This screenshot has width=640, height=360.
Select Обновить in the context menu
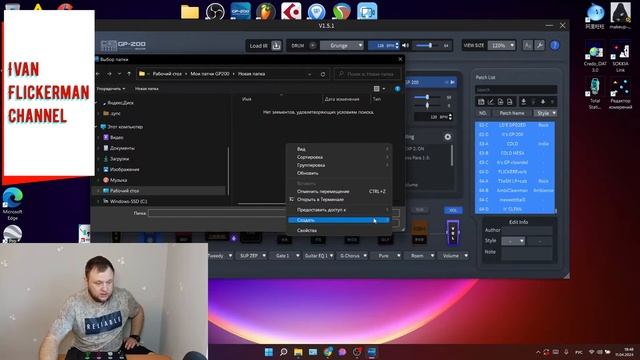point(339,173)
